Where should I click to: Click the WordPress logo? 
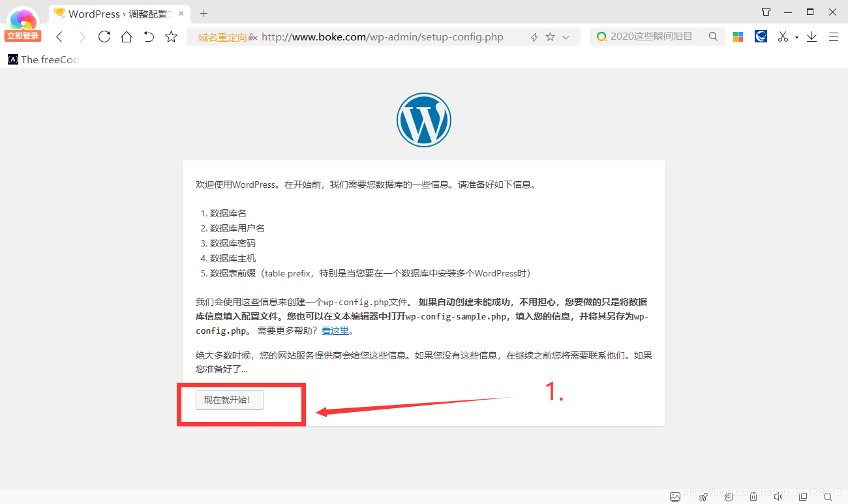[424, 119]
